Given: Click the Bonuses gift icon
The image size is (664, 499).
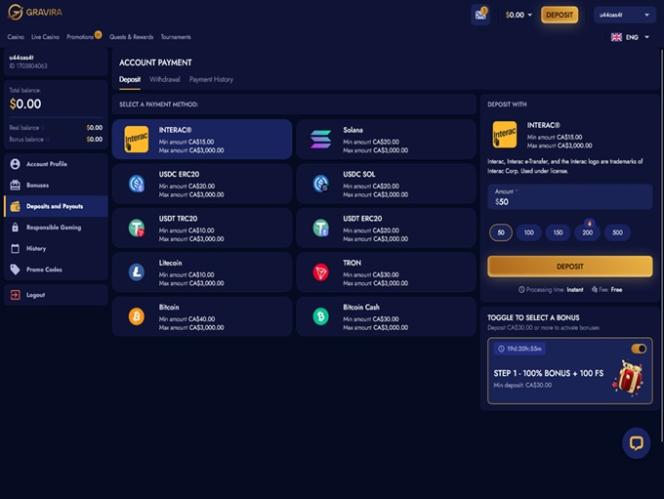Looking at the screenshot, I should coord(15,185).
